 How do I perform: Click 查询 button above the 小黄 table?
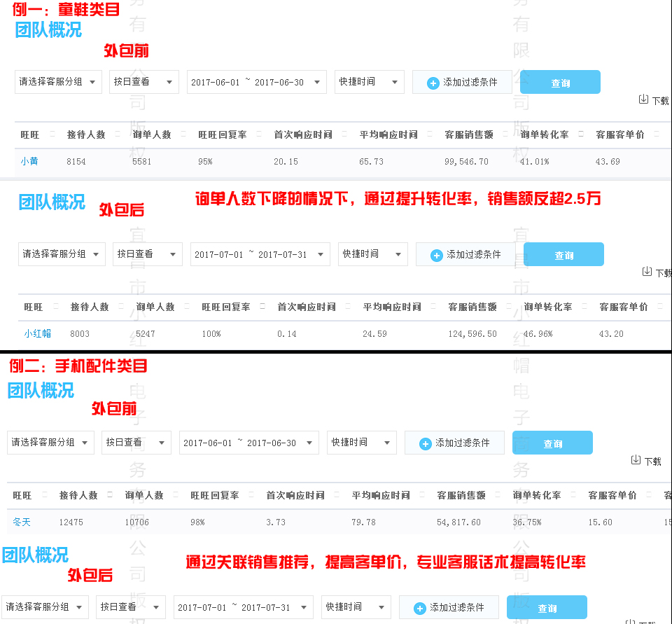pos(560,82)
